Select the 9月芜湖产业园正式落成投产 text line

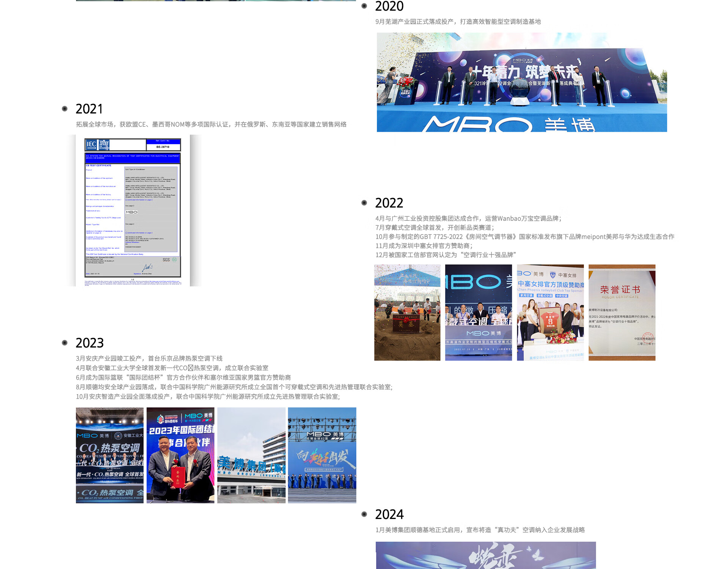458,22
